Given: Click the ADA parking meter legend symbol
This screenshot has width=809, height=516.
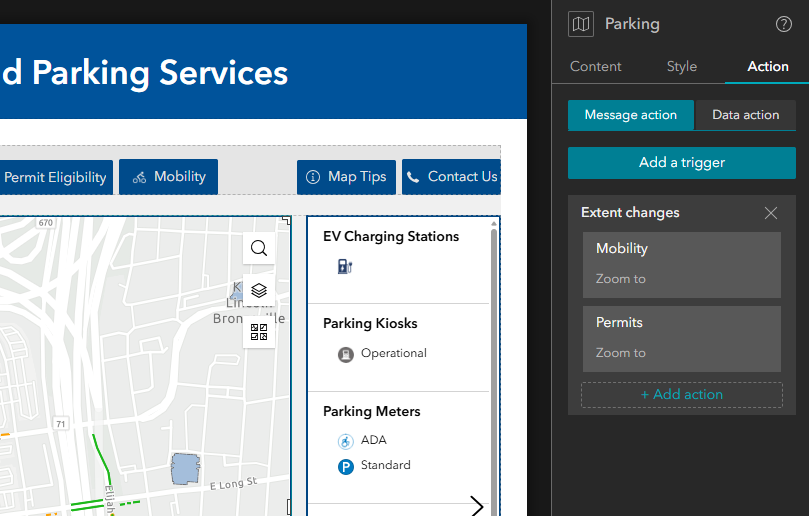Looking at the screenshot, I should [345, 441].
